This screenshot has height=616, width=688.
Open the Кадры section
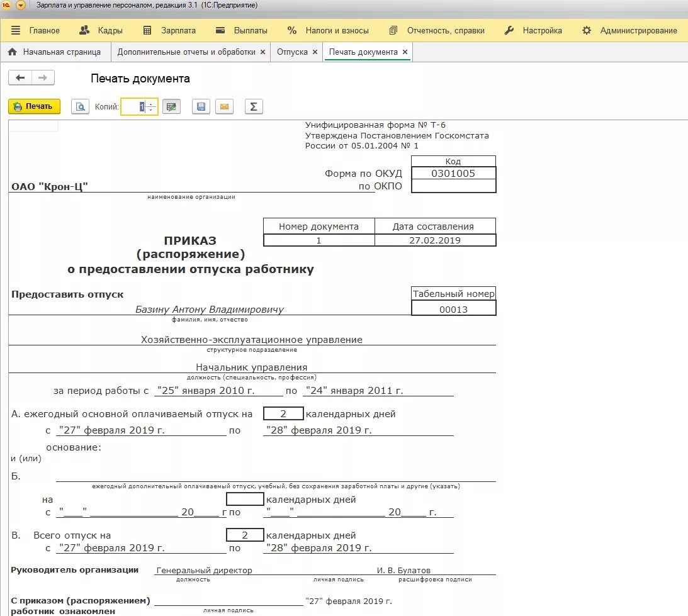pos(110,30)
